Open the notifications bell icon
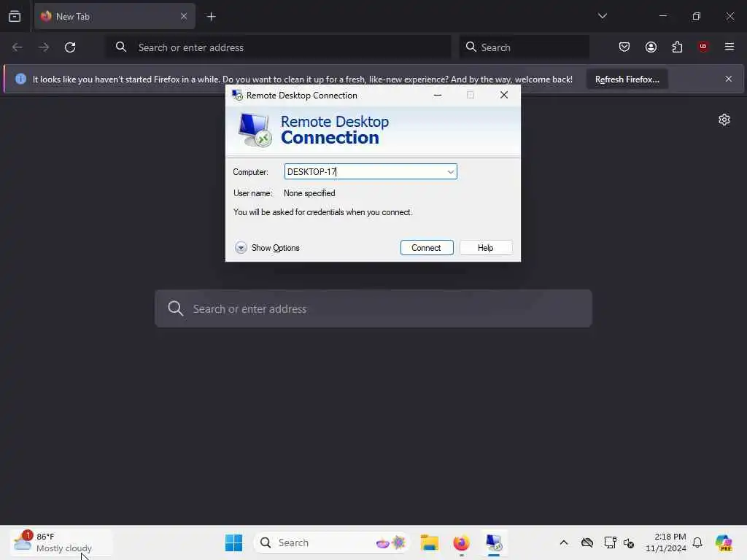 (x=697, y=542)
